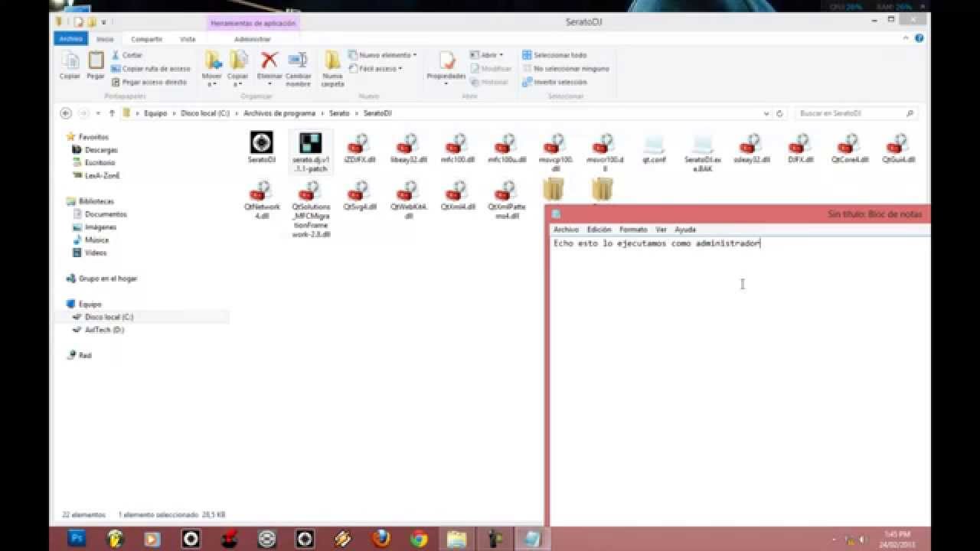This screenshot has width=980, height=551.
Task: Click Copiar ruta de acceso
Action: pos(151,68)
